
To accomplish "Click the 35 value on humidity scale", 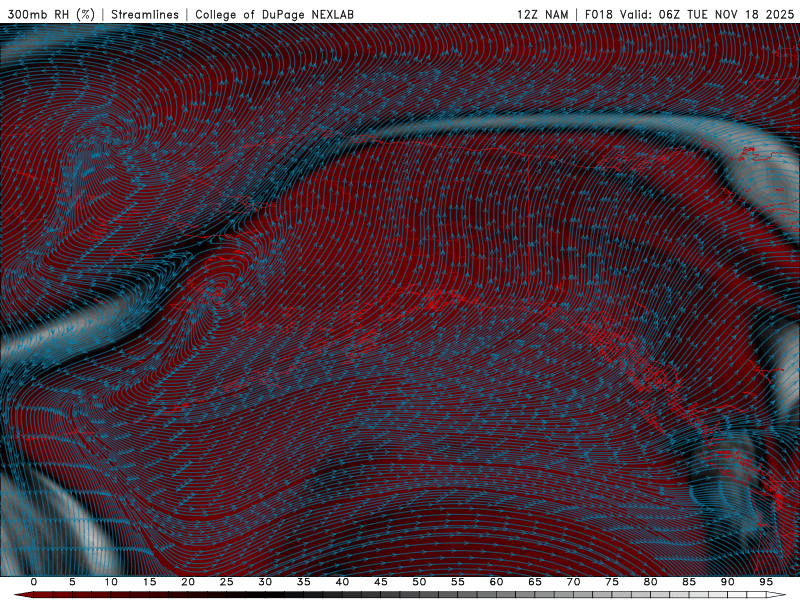I will click(x=304, y=582).
